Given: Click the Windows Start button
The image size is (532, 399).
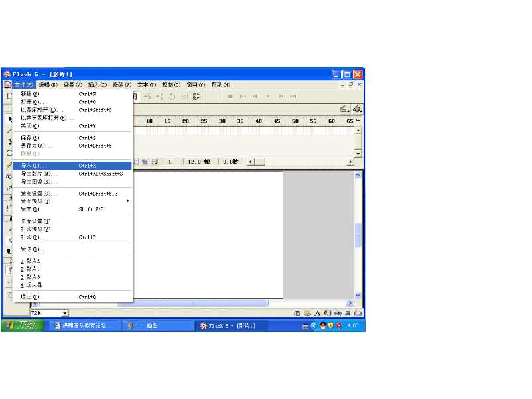Looking at the screenshot, I should 23,325.
